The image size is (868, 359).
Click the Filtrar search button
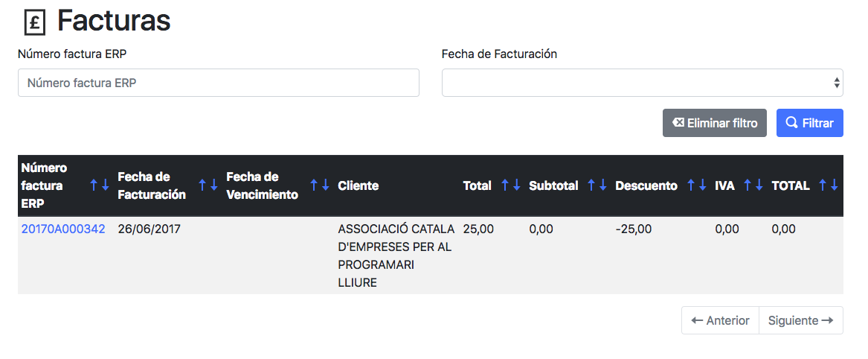coord(810,123)
